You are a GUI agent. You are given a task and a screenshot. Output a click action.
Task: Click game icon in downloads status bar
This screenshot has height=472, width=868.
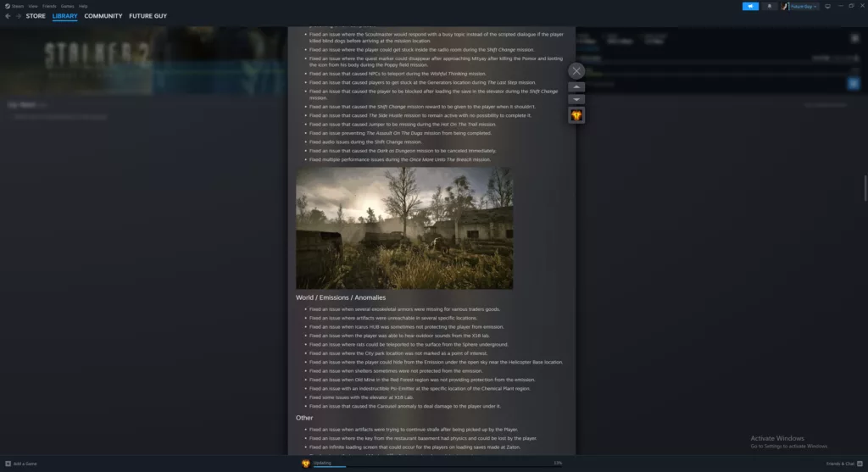(x=305, y=464)
